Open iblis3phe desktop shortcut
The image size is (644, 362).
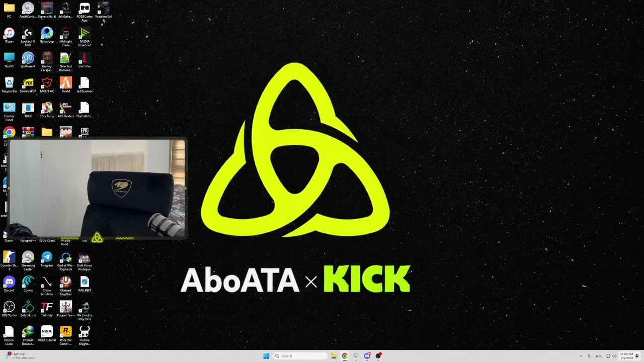[x=65, y=10]
